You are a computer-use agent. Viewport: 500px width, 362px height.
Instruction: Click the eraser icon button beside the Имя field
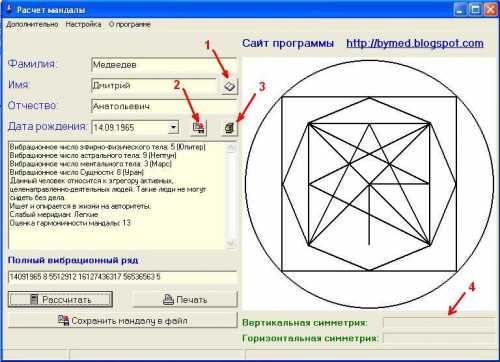tap(229, 86)
